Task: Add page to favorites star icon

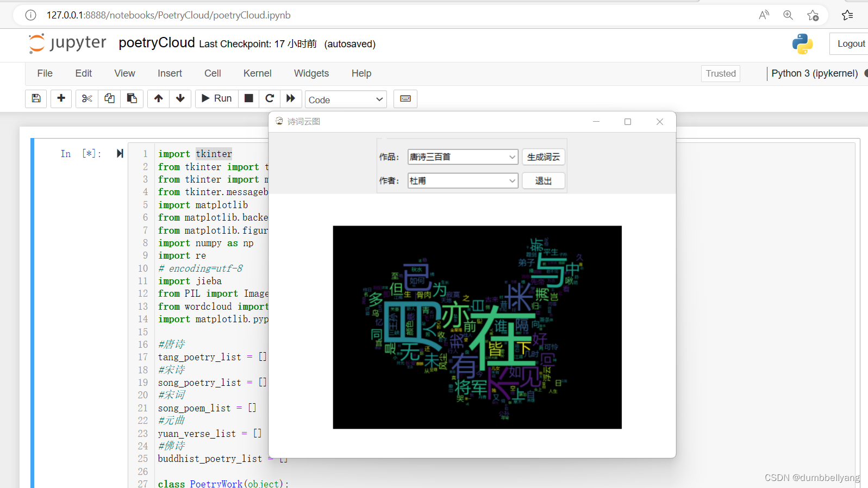Action: [813, 15]
